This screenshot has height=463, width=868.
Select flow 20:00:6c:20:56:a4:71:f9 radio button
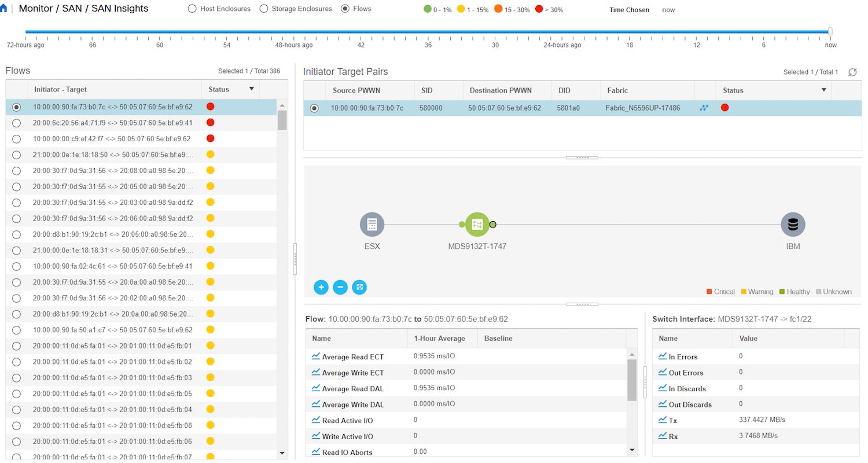[x=16, y=123]
